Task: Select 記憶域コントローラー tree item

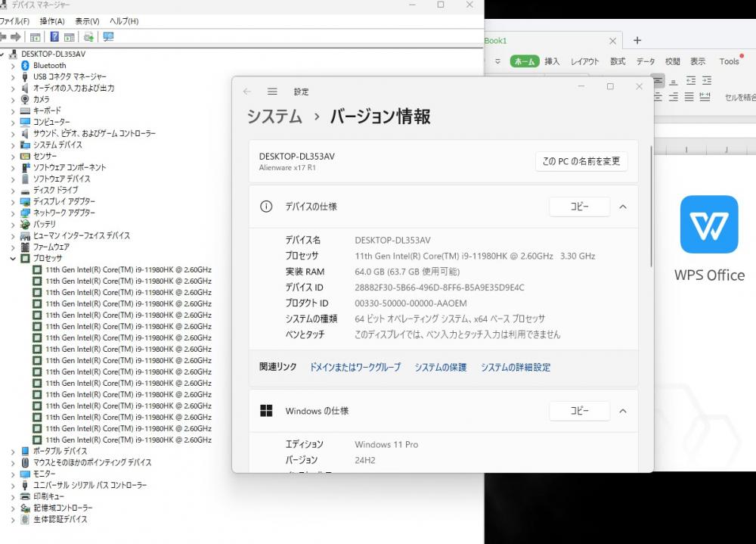Action: 63,508
